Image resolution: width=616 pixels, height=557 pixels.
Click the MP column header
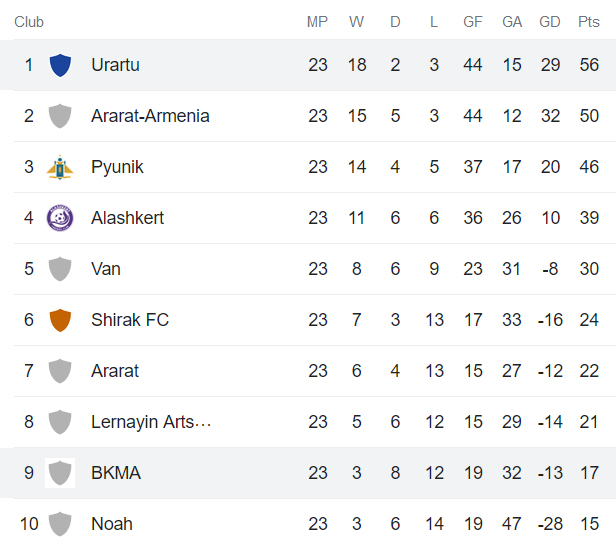tap(317, 22)
